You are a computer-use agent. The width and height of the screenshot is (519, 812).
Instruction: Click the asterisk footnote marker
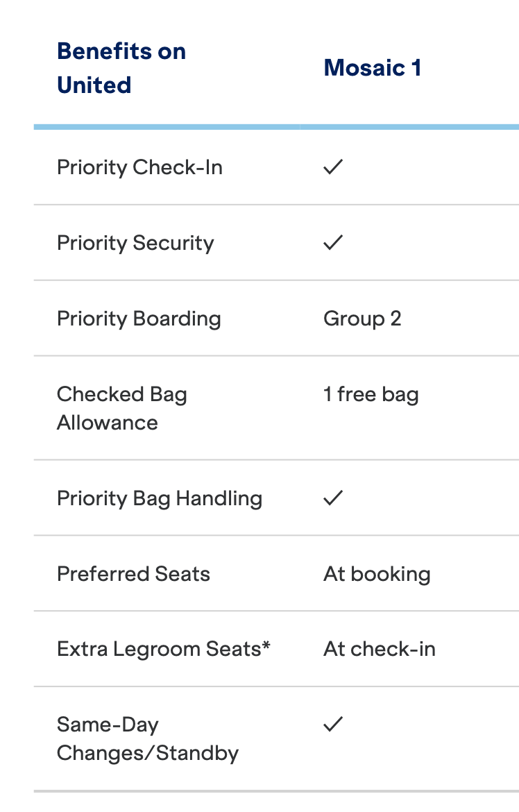click(x=266, y=646)
